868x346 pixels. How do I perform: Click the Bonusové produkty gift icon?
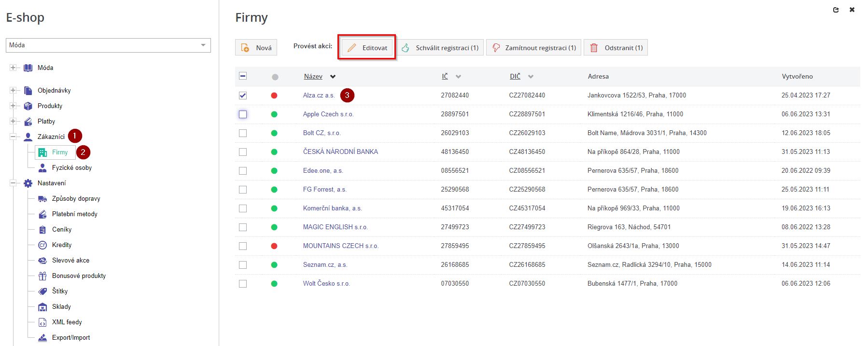(42, 276)
